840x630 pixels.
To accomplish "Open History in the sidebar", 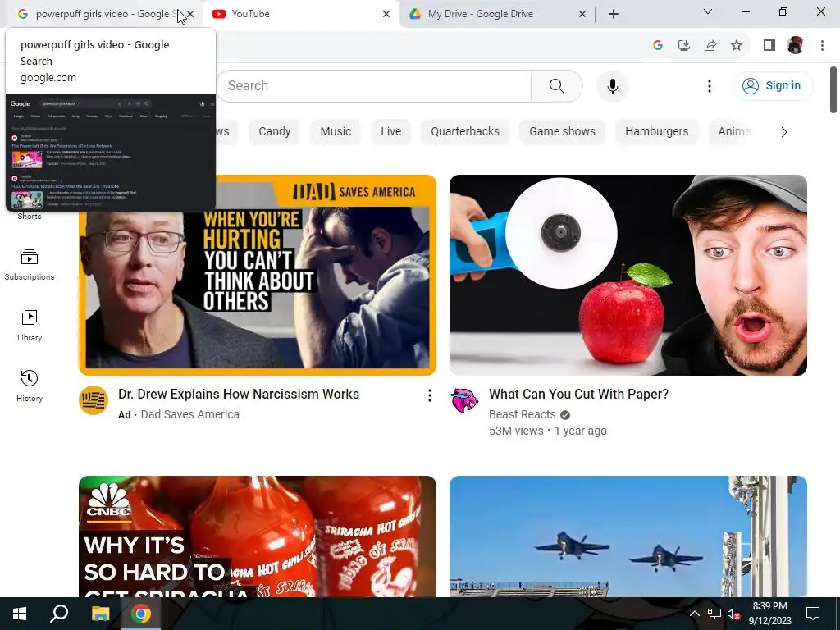I will point(30,386).
